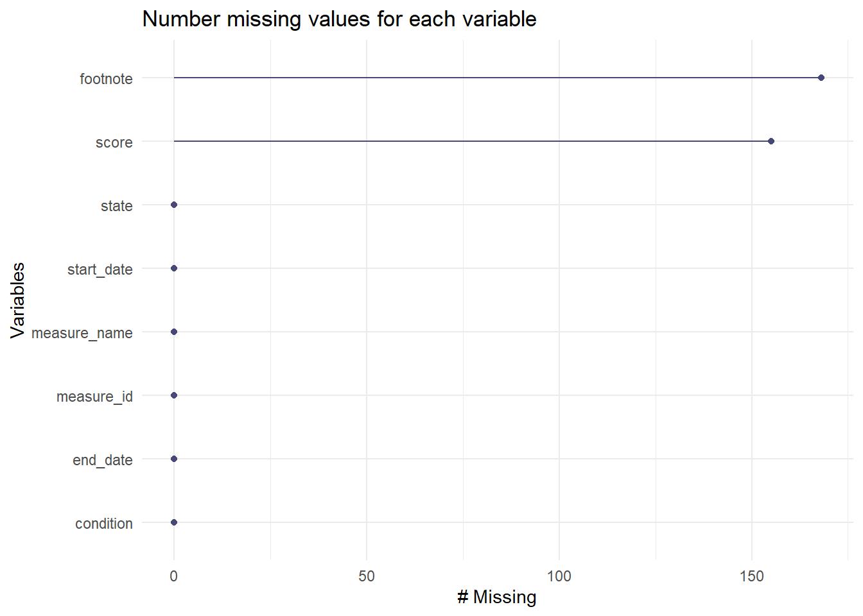Select the end_date data point
The image size is (863, 616).
(174, 459)
